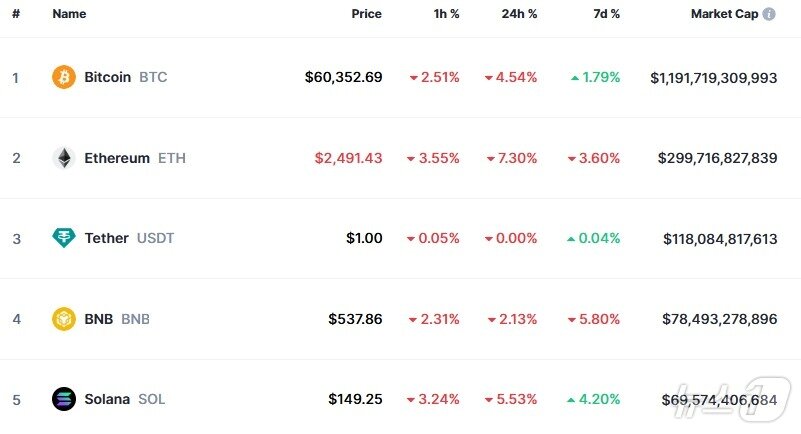Open the Ethereum ETH name link
Screen dimensions: 801x434
pos(135,158)
